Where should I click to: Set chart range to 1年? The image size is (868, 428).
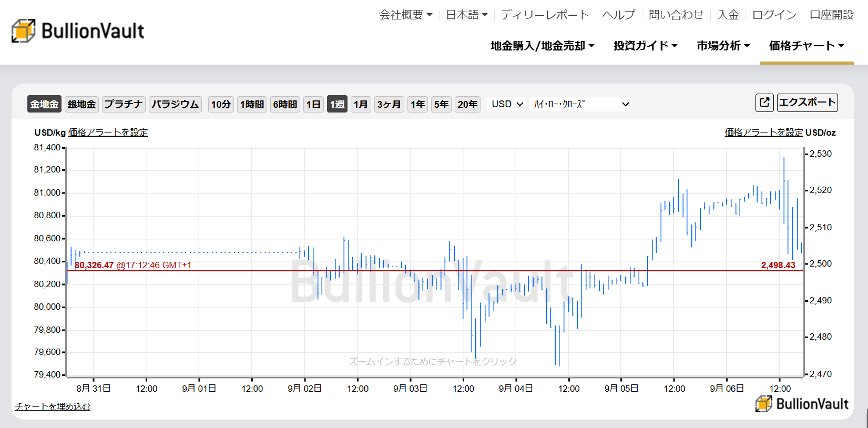[418, 104]
